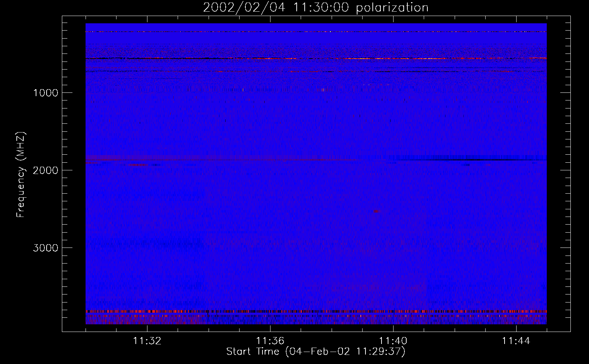This screenshot has height=364, width=589.
Task: Click the 'Start Time (04-Feb-02 11:29:37)' label
Action: (316, 352)
